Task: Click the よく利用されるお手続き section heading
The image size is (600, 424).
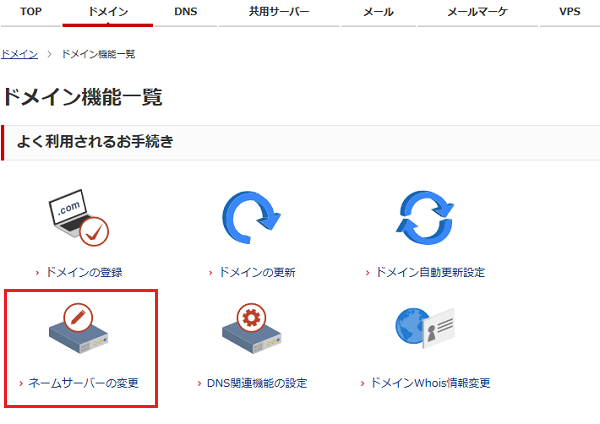Action: point(95,142)
